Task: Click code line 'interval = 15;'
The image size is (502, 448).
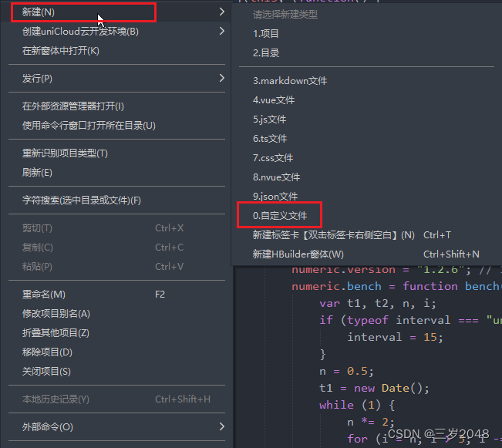Action: coord(395,337)
